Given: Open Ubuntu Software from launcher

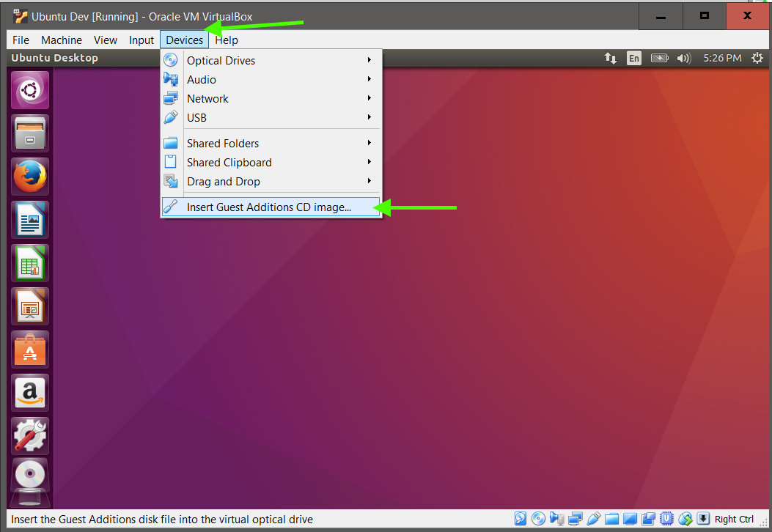Looking at the screenshot, I should pos(30,350).
